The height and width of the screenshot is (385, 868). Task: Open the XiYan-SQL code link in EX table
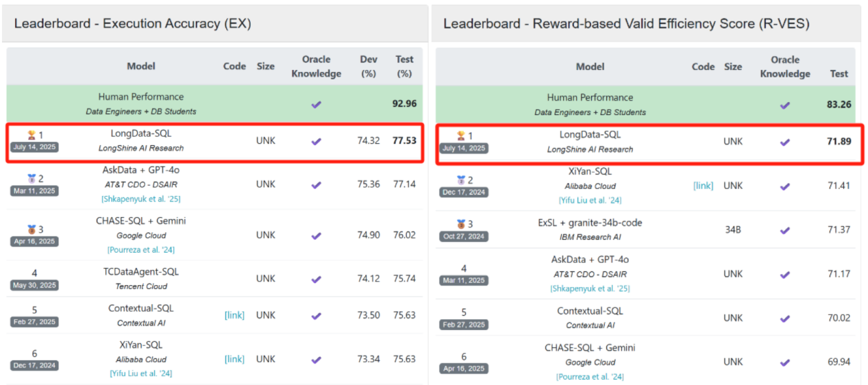point(234,359)
